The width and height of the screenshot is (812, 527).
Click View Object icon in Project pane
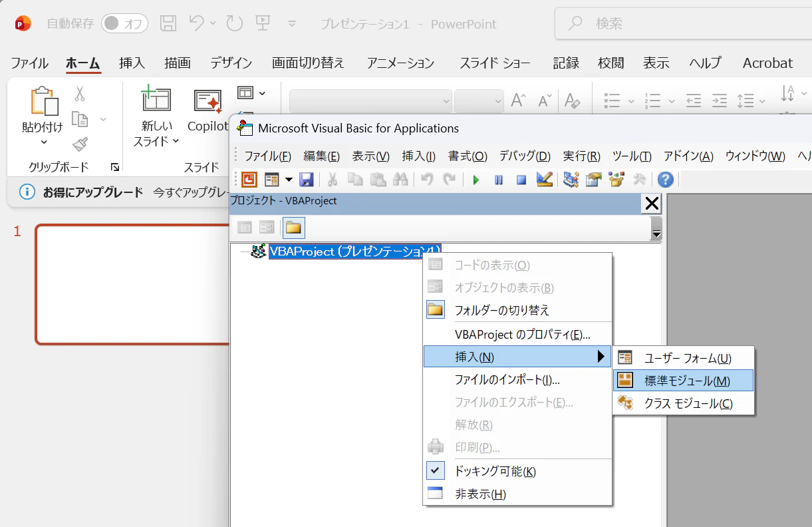[x=267, y=228]
